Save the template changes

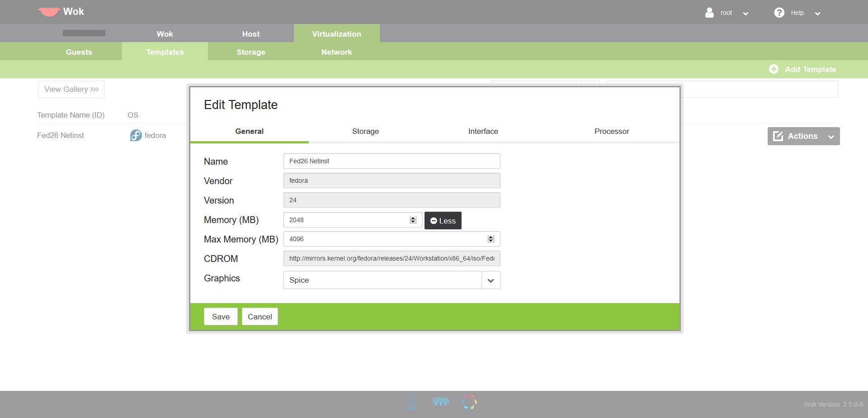[x=221, y=317]
